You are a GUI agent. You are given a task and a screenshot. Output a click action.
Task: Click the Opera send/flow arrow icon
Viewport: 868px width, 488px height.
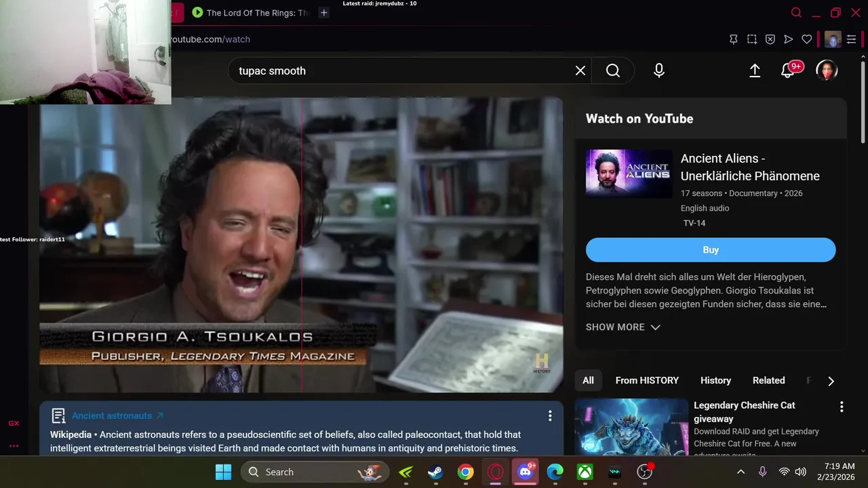pos(788,39)
